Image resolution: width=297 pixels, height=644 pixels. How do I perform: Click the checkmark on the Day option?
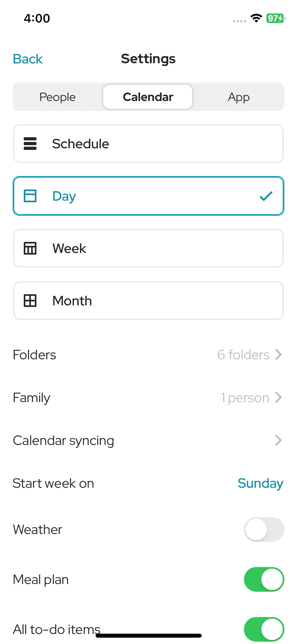(x=266, y=196)
